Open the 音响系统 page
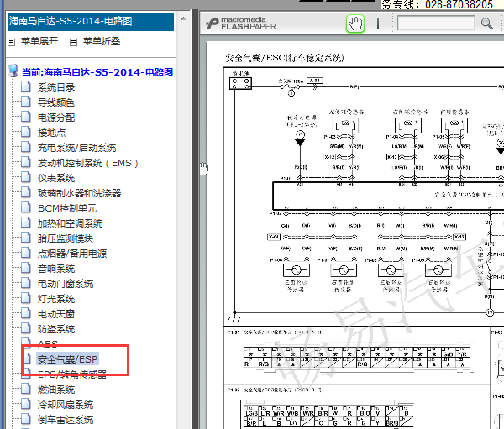This screenshot has width=504, height=429. (56, 269)
